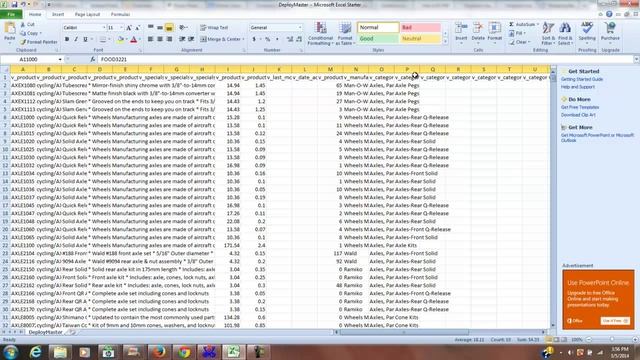Click the formula bar input

(x=365, y=59)
